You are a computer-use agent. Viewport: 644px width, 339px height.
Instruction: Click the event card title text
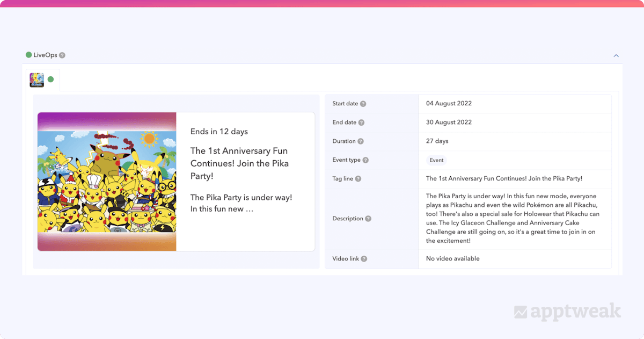tap(239, 163)
